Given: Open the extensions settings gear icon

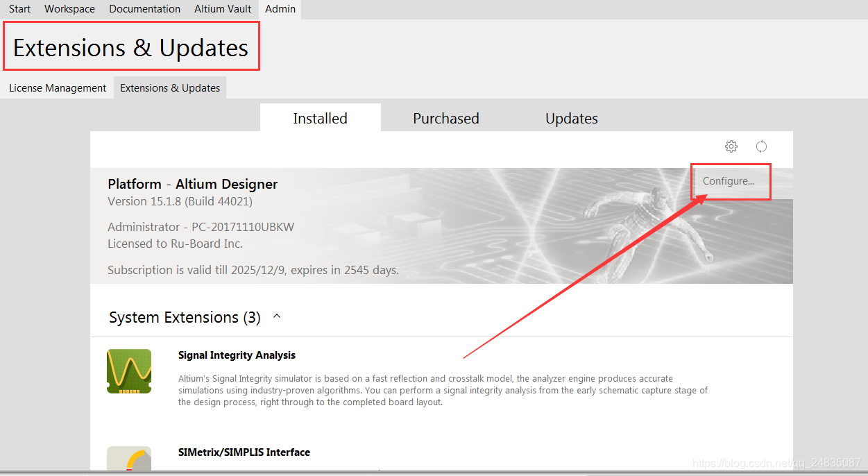Looking at the screenshot, I should coord(731,146).
